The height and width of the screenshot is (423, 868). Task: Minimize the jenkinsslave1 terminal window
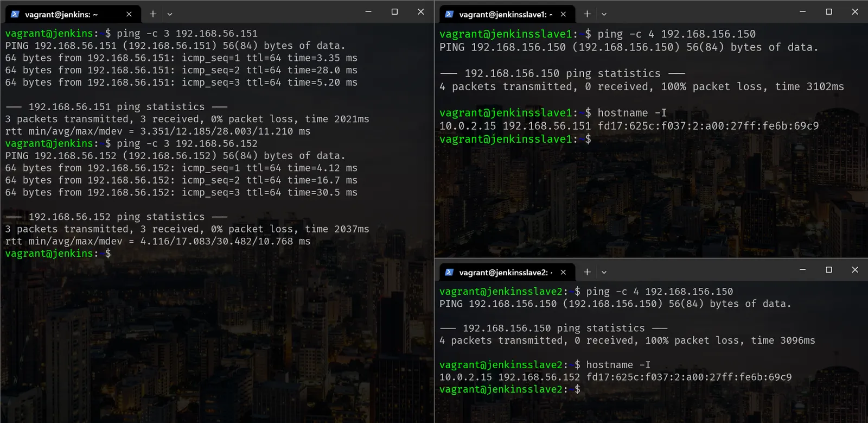tap(802, 11)
